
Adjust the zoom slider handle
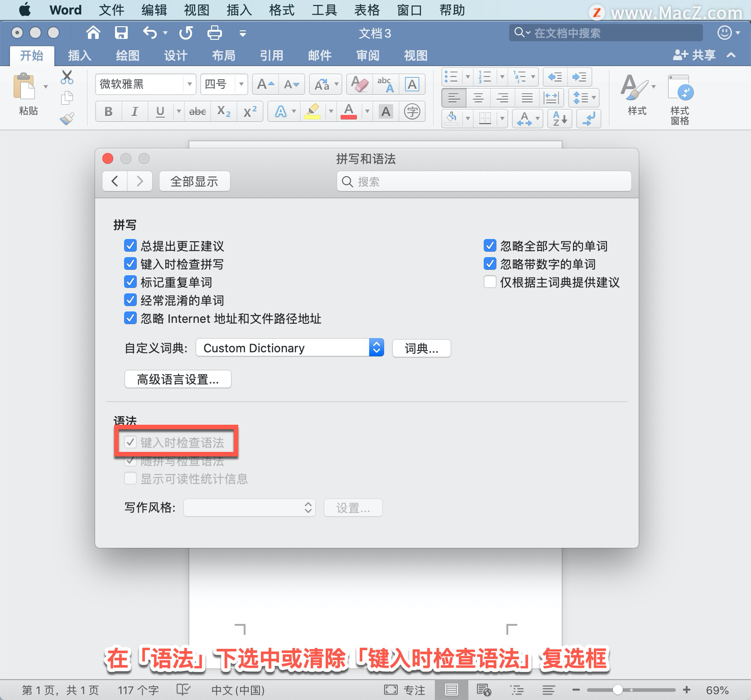coord(617,690)
